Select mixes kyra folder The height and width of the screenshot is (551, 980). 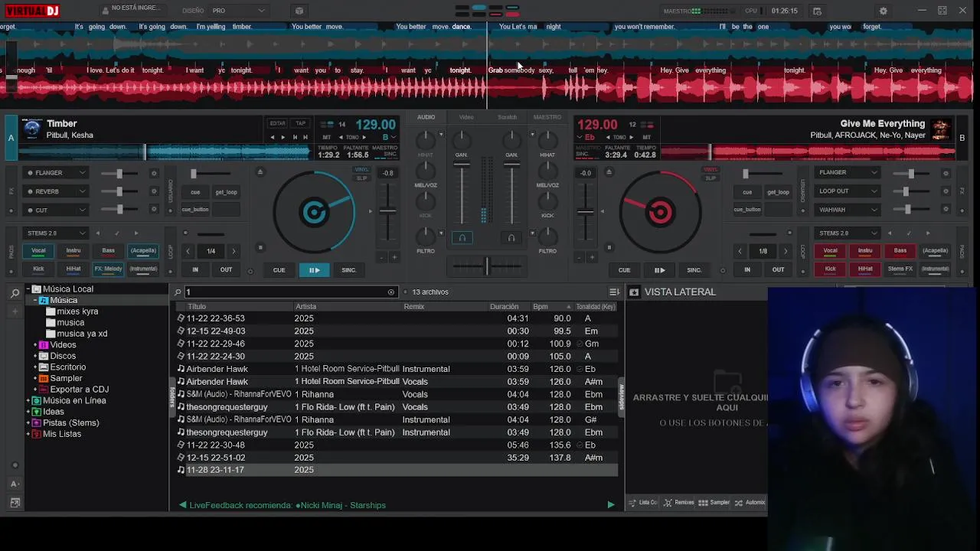click(77, 311)
